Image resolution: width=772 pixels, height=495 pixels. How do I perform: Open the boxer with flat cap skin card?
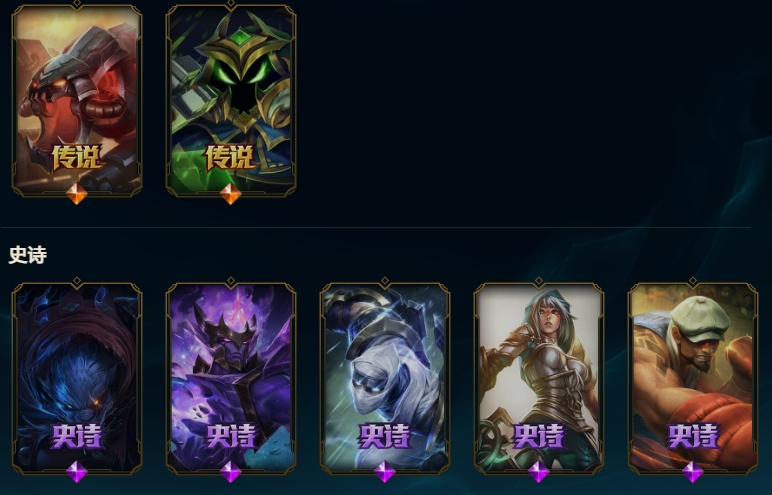693,379
